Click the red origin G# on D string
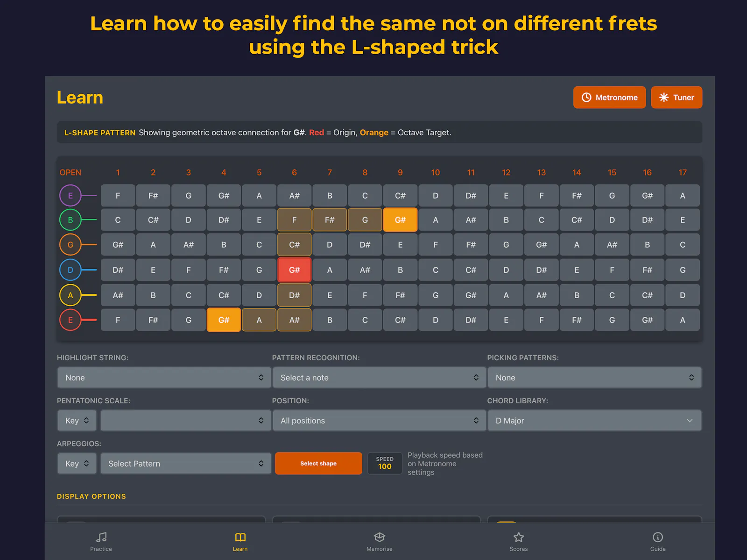This screenshot has width=747, height=560. point(295,270)
